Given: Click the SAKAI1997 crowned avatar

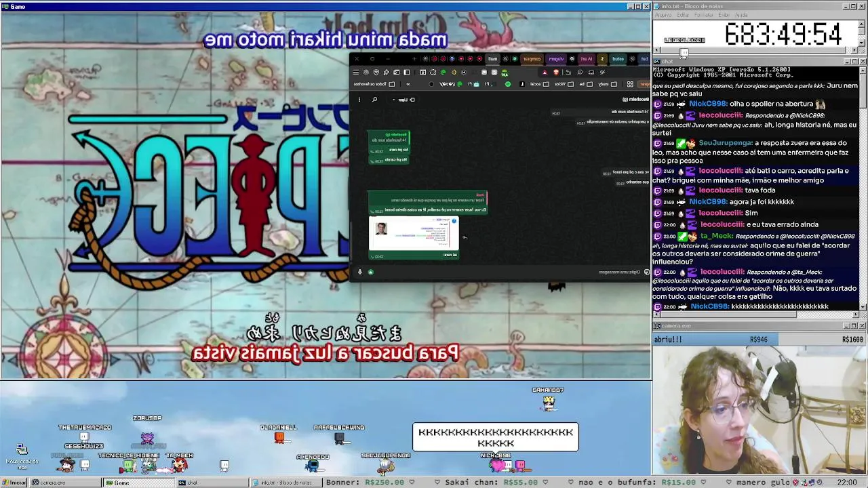Looking at the screenshot, I should tap(549, 403).
